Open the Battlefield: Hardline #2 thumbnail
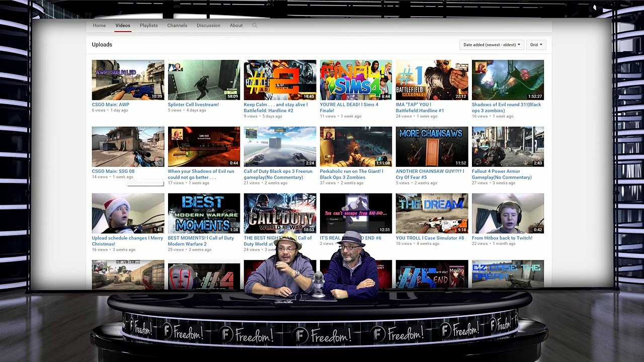This screenshot has width=644, height=362. point(280,80)
